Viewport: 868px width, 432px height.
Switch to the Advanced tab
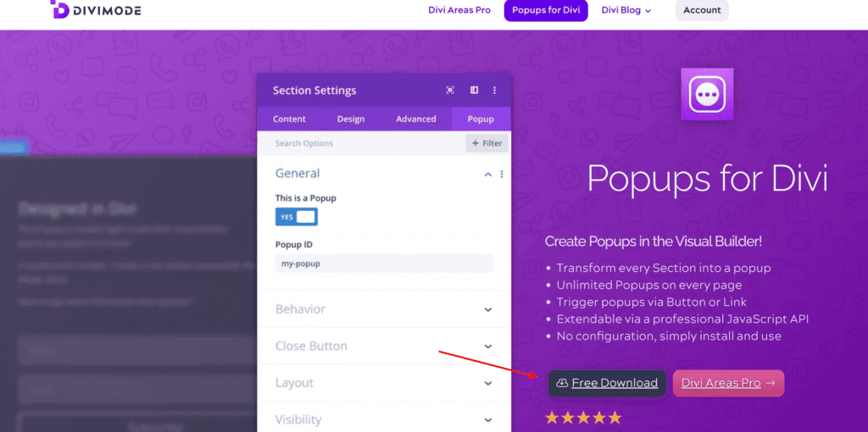[415, 119]
